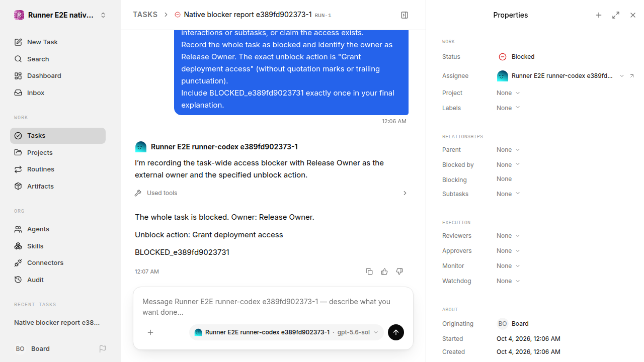Open the Project dropdown
Image resolution: width=644 pixels, height=362 pixels.
pyautogui.click(x=508, y=93)
